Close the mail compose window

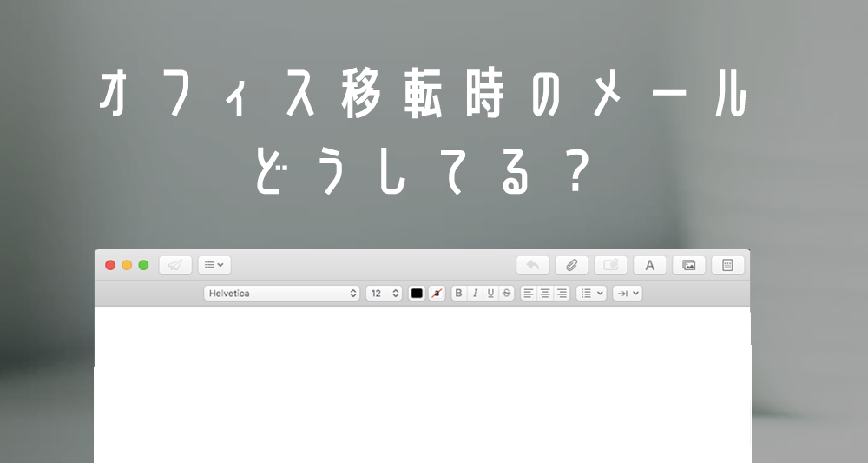110,265
